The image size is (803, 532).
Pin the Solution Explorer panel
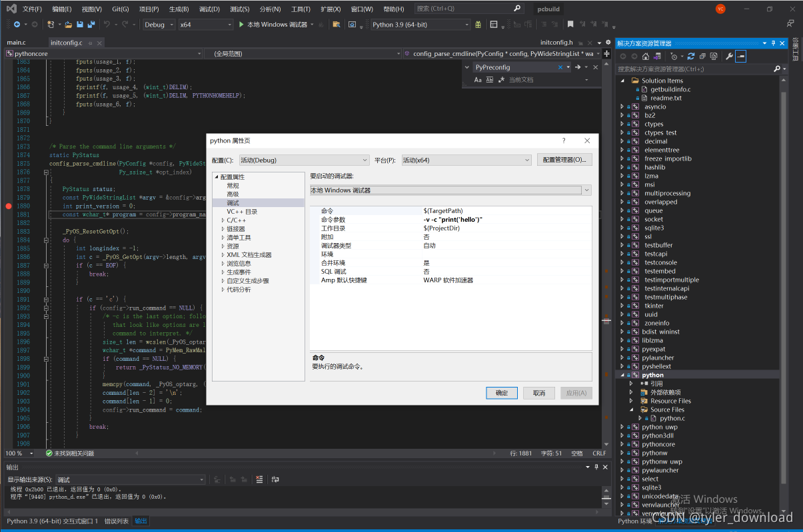774,43
